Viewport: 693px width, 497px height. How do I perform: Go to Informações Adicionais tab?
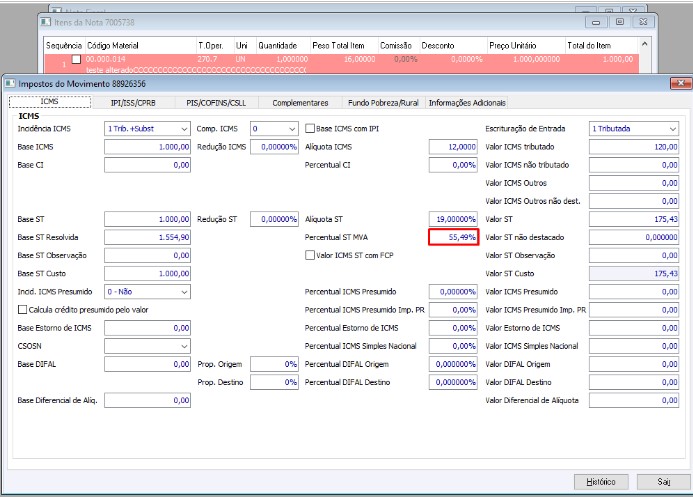[x=467, y=103]
